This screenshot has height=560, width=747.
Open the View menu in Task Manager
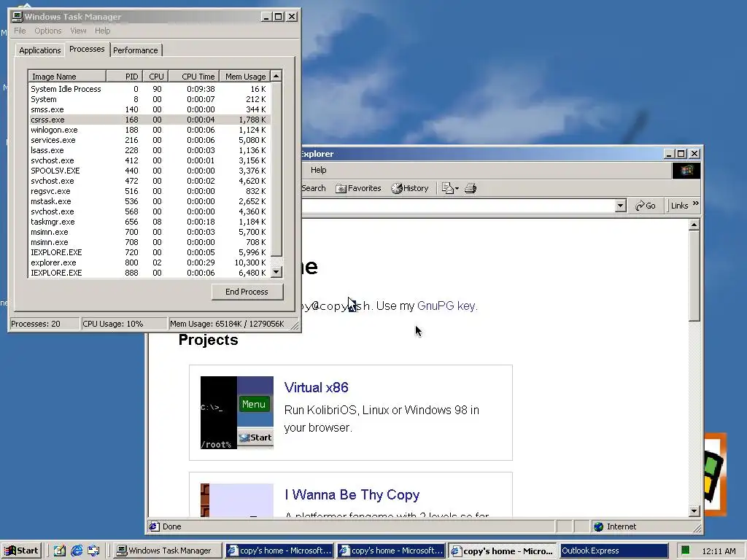click(x=78, y=31)
